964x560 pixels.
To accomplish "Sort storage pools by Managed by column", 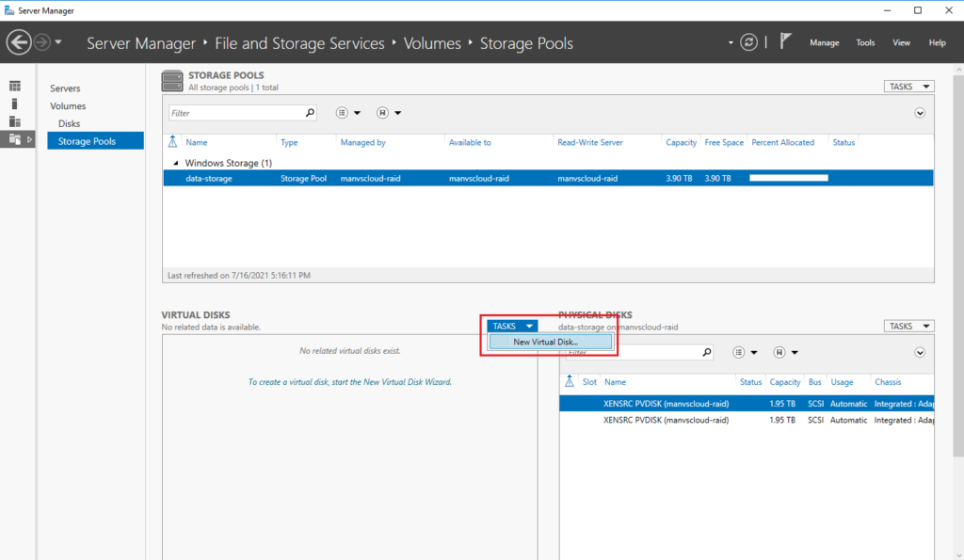I will [362, 143].
